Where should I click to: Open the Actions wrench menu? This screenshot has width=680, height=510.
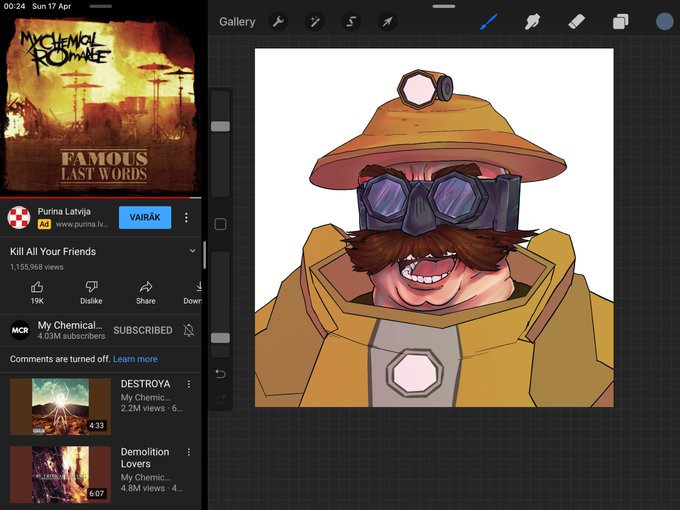pyautogui.click(x=278, y=22)
